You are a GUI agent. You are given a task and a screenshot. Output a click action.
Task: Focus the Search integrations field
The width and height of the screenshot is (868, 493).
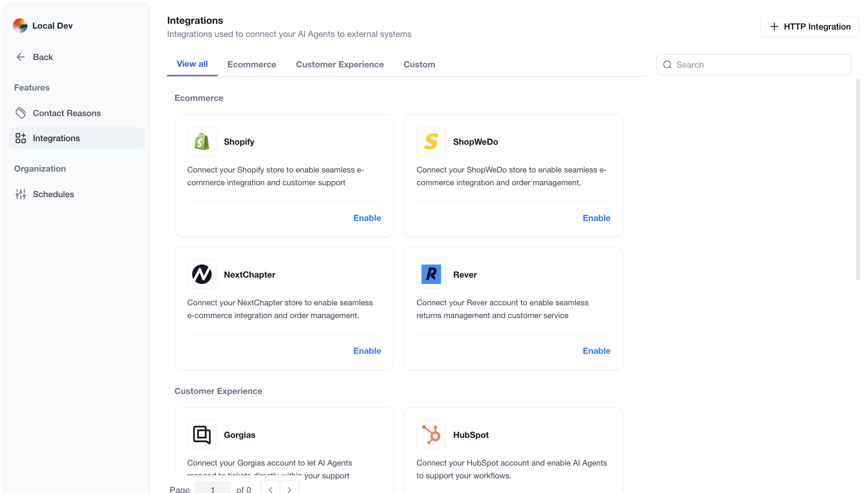point(753,65)
